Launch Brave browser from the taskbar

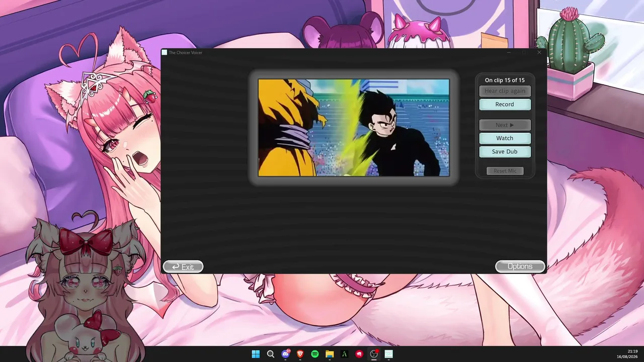pos(300,354)
